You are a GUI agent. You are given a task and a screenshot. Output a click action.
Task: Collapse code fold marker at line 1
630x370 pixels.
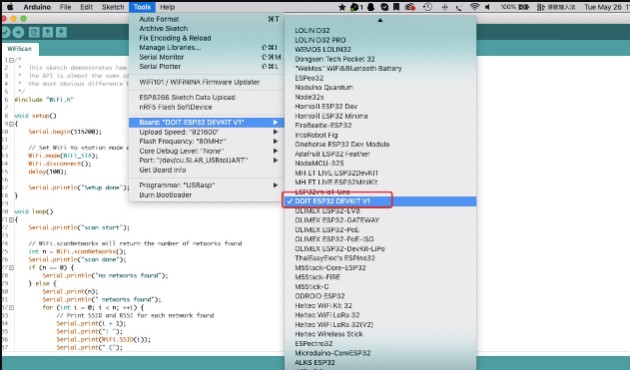pyautogui.click(x=11, y=60)
